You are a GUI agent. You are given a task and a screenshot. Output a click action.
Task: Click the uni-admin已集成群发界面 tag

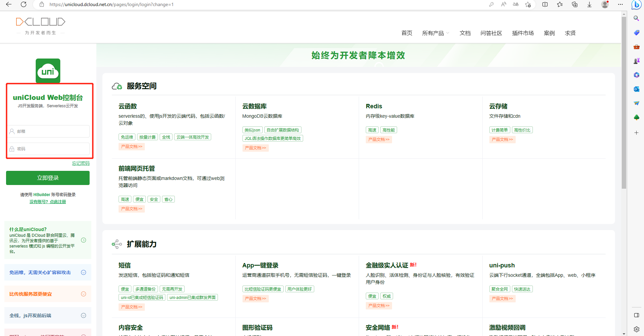(x=192, y=298)
